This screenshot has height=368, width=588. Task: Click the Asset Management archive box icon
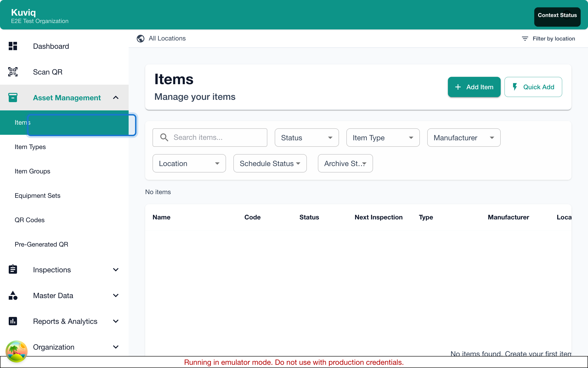click(13, 97)
